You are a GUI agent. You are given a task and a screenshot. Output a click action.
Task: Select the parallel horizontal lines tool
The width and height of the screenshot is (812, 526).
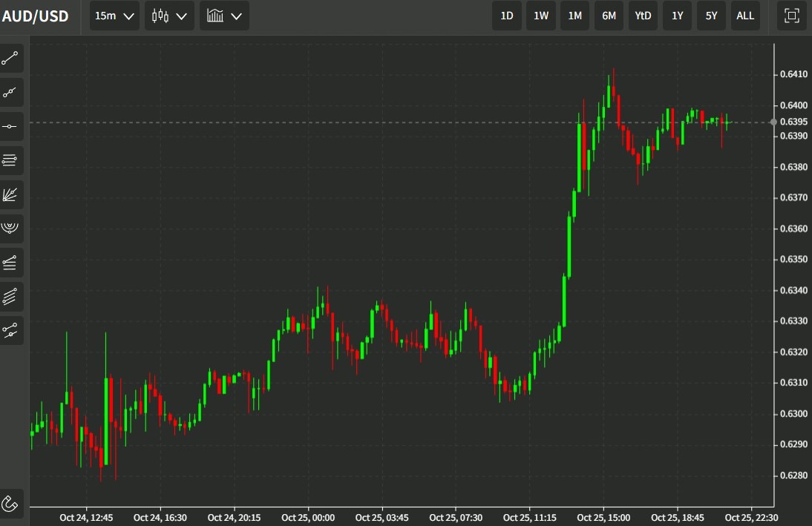click(10, 160)
